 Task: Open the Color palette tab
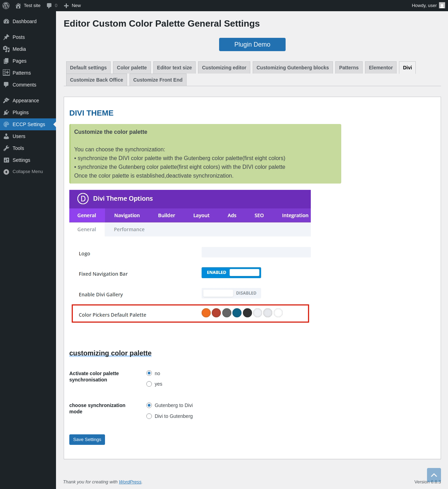click(x=132, y=68)
